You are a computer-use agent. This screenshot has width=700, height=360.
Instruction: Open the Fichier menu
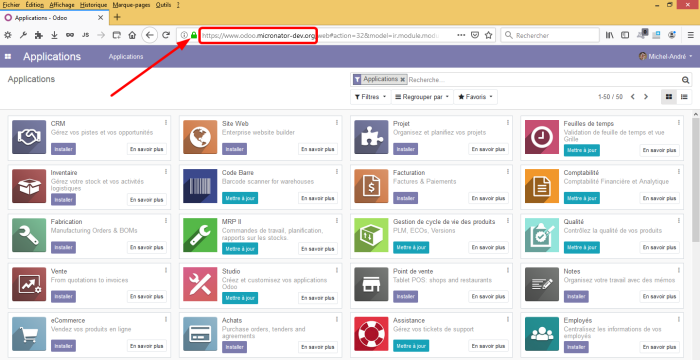11,5
